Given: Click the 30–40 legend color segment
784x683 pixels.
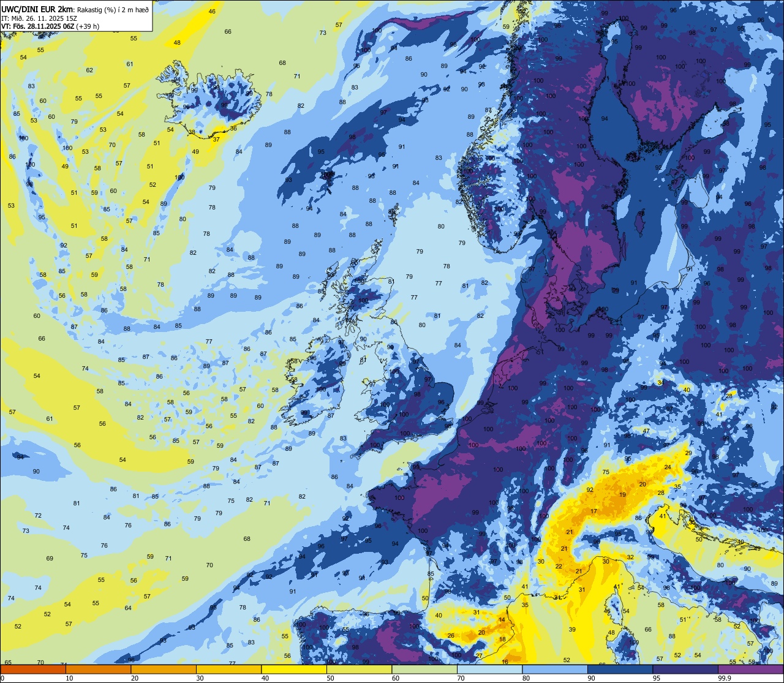Looking at the screenshot, I should [x=228, y=669].
